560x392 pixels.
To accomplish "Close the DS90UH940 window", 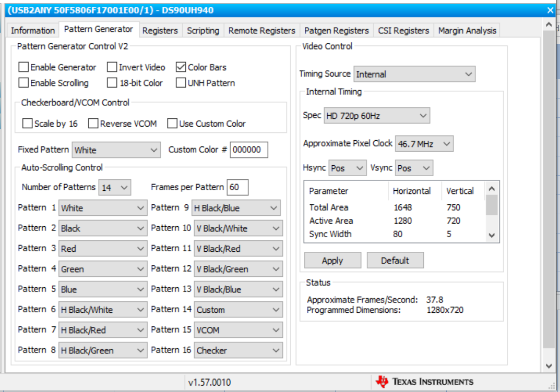I will click(550, 10).
